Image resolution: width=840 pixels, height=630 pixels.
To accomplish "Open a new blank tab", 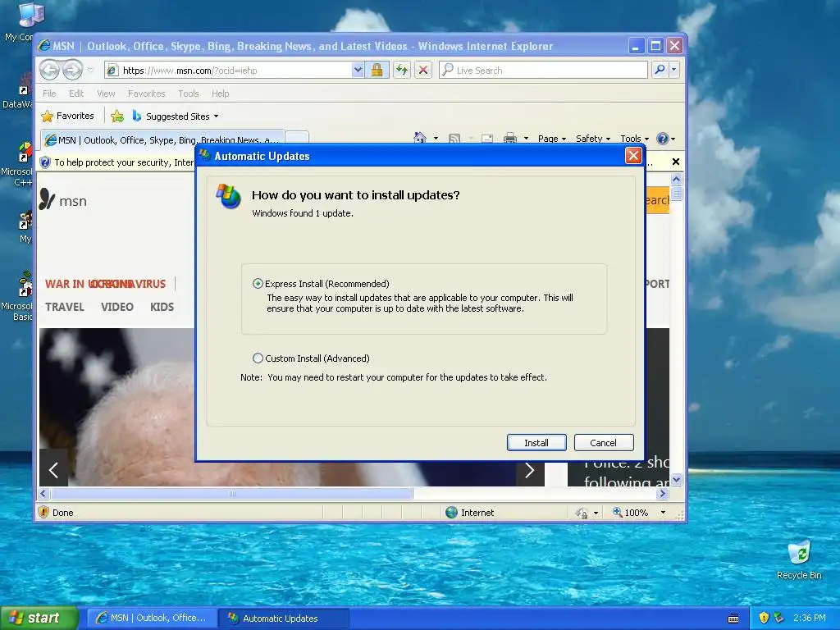I will click(x=296, y=139).
